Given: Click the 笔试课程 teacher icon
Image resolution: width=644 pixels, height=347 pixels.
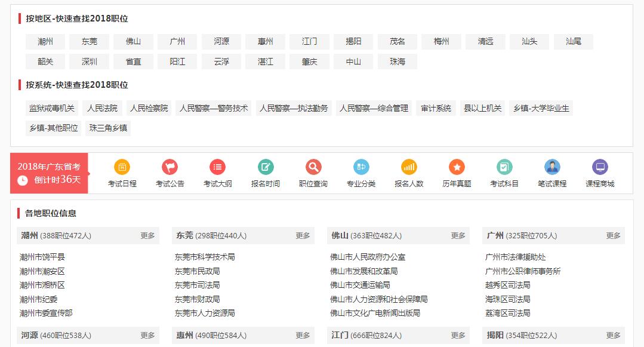Looking at the screenshot, I should point(553,167).
